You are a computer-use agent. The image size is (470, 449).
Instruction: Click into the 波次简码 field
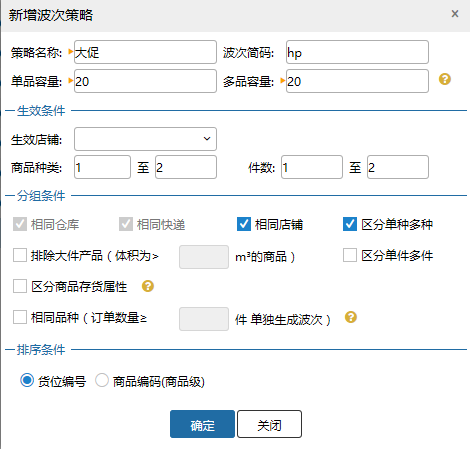tap(357, 52)
